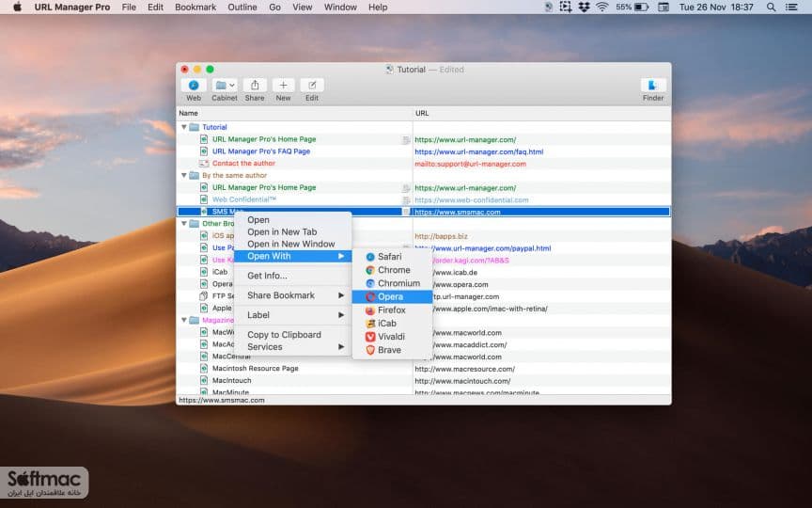The height and width of the screenshot is (508, 812).
Task: Click https://www.web-confidential.com URL
Action: [x=472, y=200]
